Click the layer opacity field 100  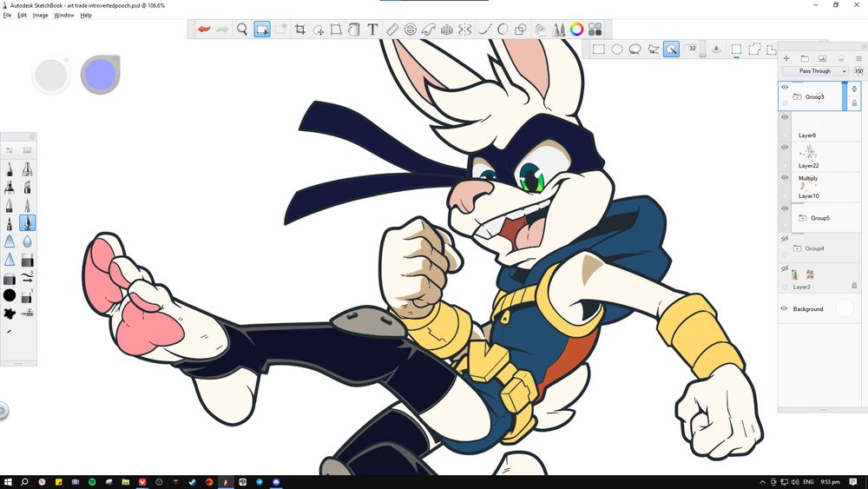coord(858,71)
